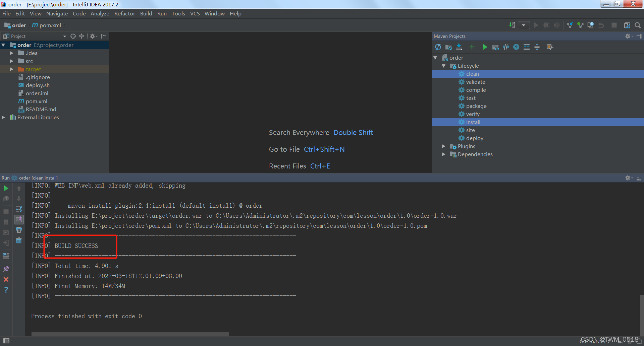Open the VCS menu
This screenshot has height=346, width=644.
(x=195, y=14)
